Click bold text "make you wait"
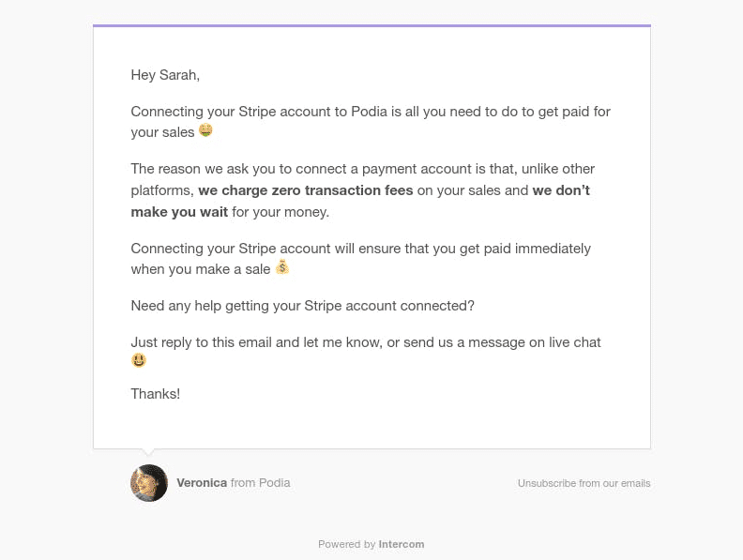This screenshot has height=560, width=743. coord(179,212)
